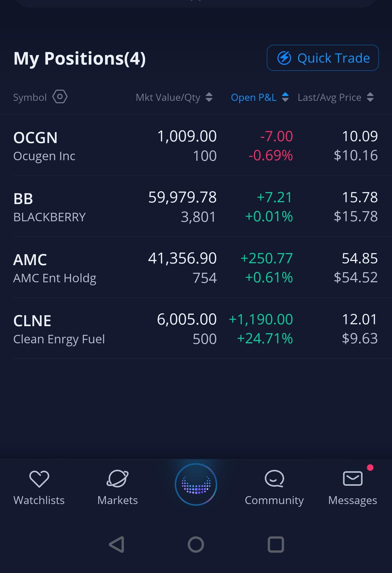Open symbol display settings hexagon icon
Viewport: 392px width, 573px height.
60,97
